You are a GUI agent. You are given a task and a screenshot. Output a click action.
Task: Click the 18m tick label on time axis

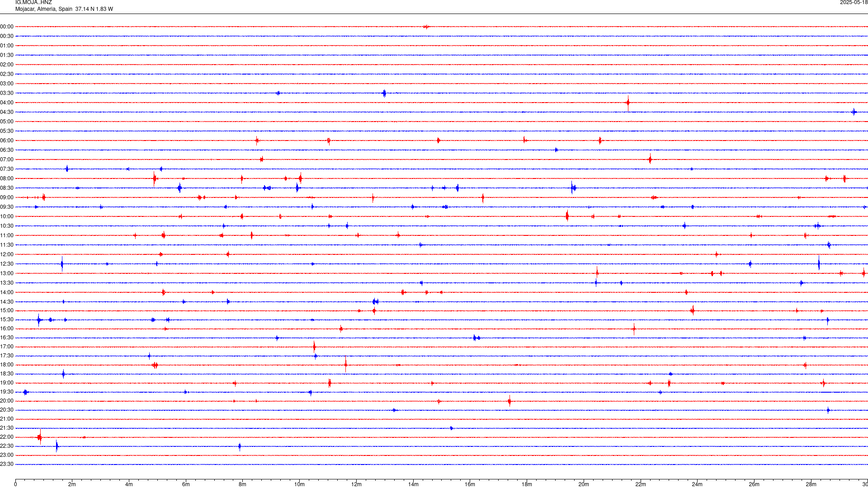(527, 484)
